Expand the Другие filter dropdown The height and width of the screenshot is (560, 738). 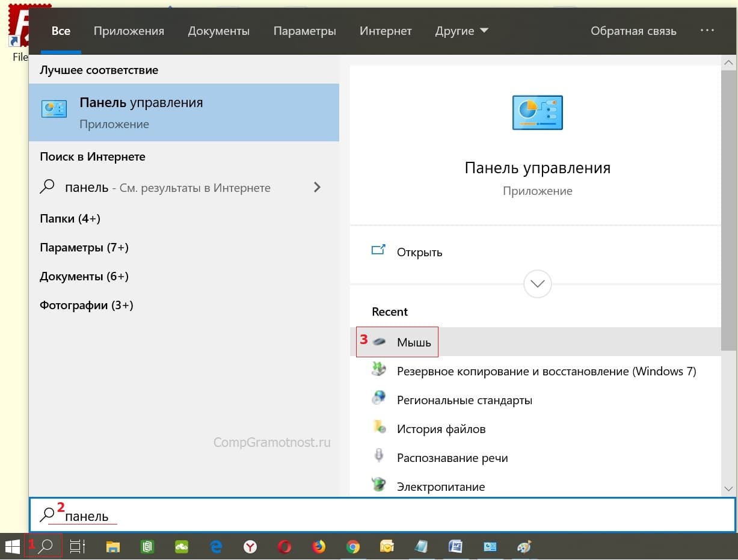click(461, 31)
